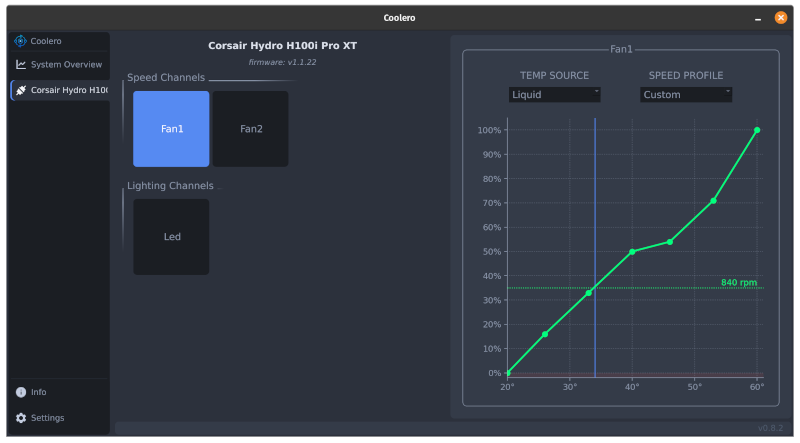Click the curve point near 26° and 16%
800x443 pixels.
(x=545, y=334)
